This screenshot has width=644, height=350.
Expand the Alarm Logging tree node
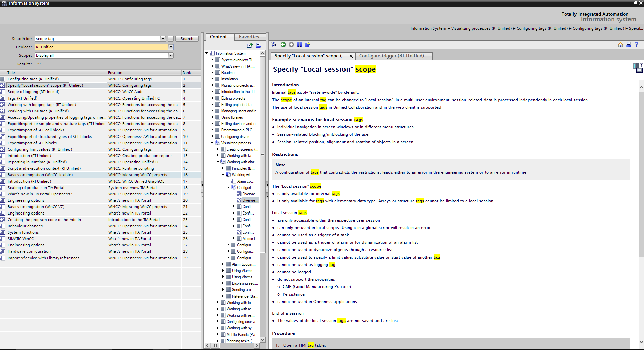223,264
